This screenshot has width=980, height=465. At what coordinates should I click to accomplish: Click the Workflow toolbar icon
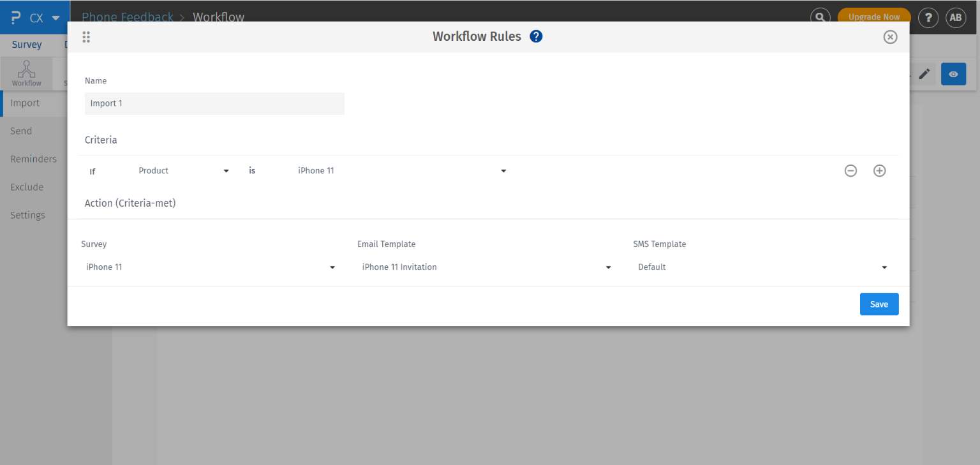point(26,73)
